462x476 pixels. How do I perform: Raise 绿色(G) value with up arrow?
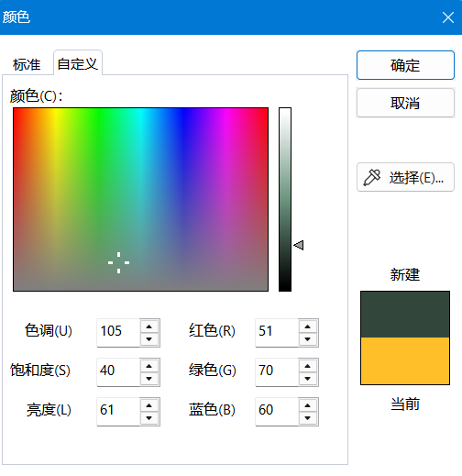pos(308,366)
